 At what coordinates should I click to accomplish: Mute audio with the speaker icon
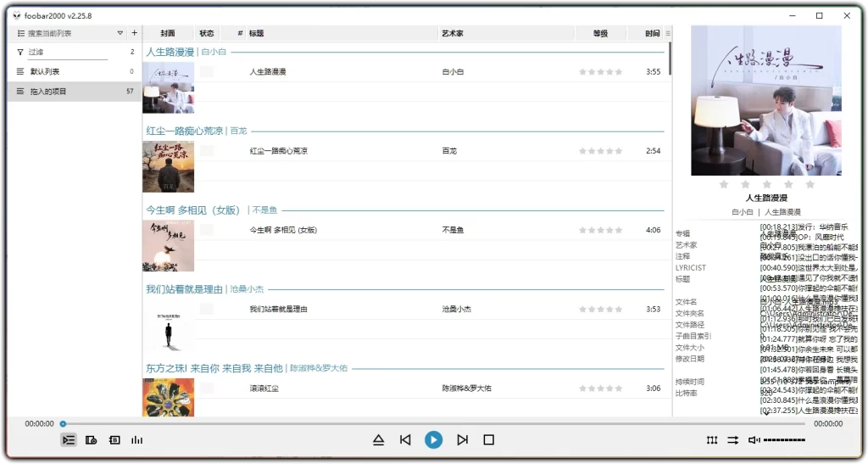click(754, 440)
